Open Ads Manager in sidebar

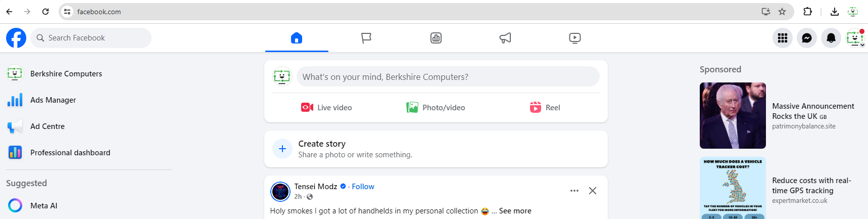(x=53, y=100)
